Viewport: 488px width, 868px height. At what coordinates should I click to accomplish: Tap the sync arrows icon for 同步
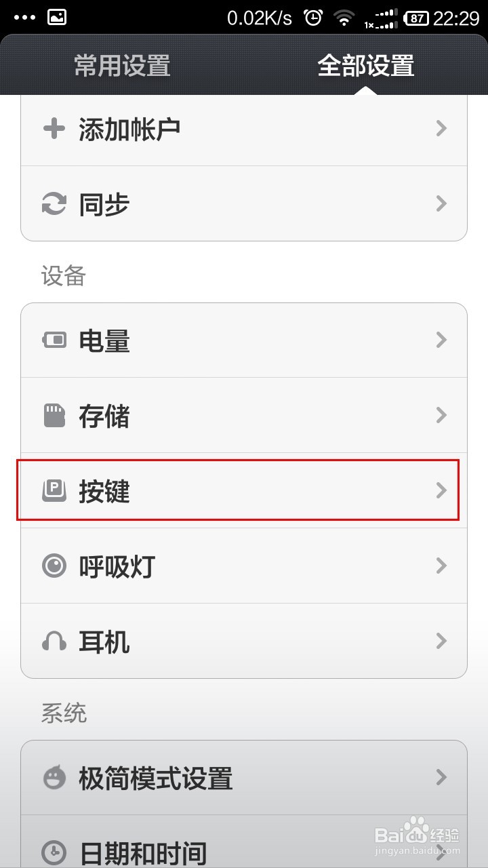coord(54,203)
